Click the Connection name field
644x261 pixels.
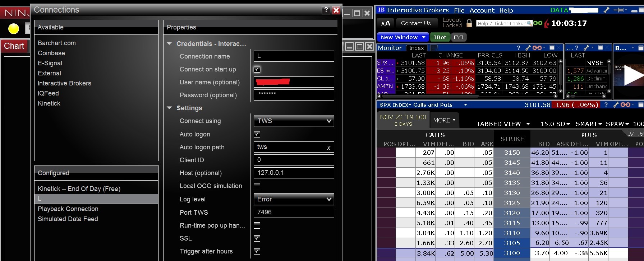click(294, 56)
